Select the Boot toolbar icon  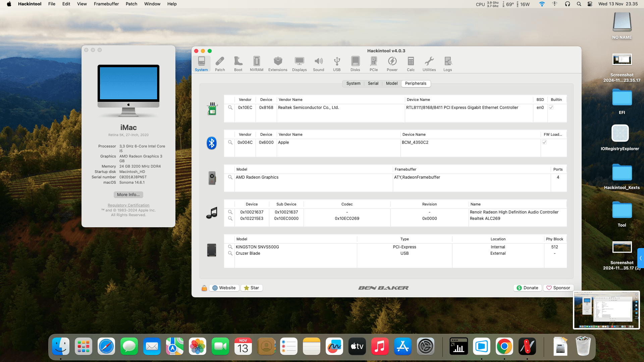click(238, 63)
